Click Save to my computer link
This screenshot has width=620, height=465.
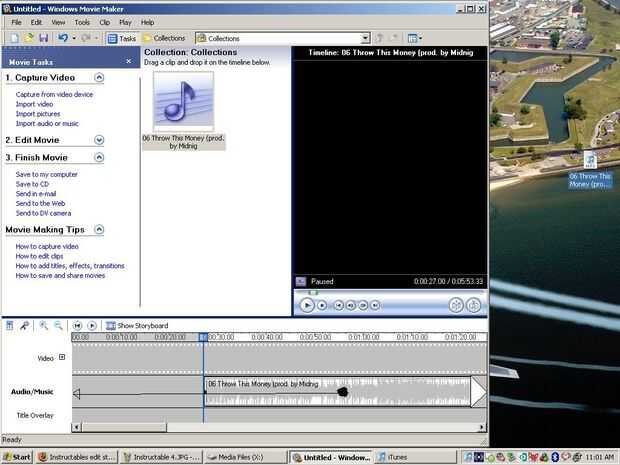pyautogui.click(x=47, y=174)
